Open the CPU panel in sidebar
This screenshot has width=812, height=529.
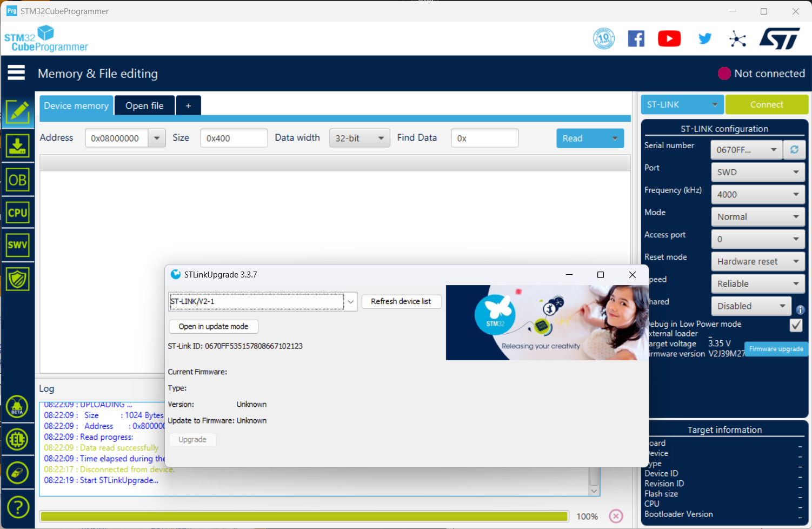click(18, 213)
